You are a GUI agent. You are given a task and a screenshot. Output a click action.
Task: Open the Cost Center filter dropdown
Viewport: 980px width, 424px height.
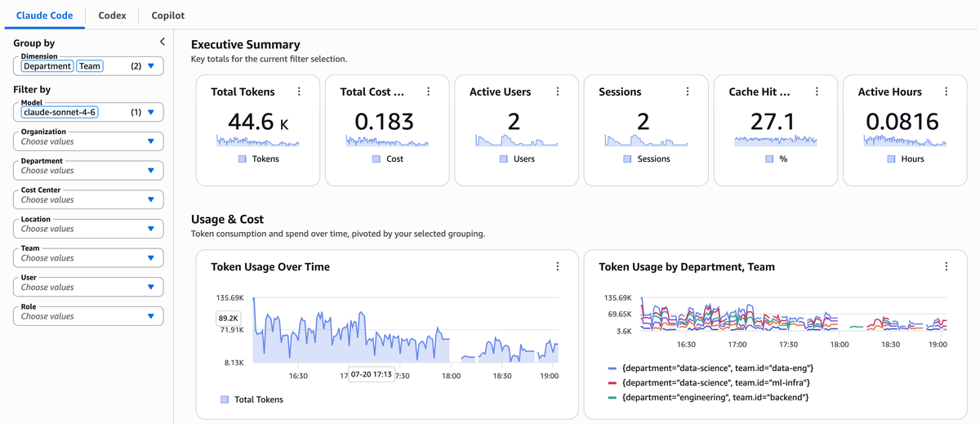tap(88, 199)
